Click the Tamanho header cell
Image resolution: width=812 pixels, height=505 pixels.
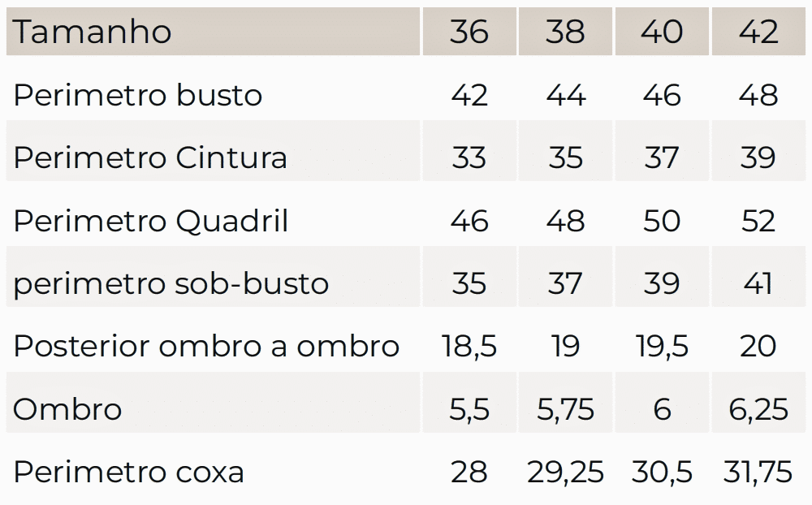pyautogui.click(x=93, y=32)
